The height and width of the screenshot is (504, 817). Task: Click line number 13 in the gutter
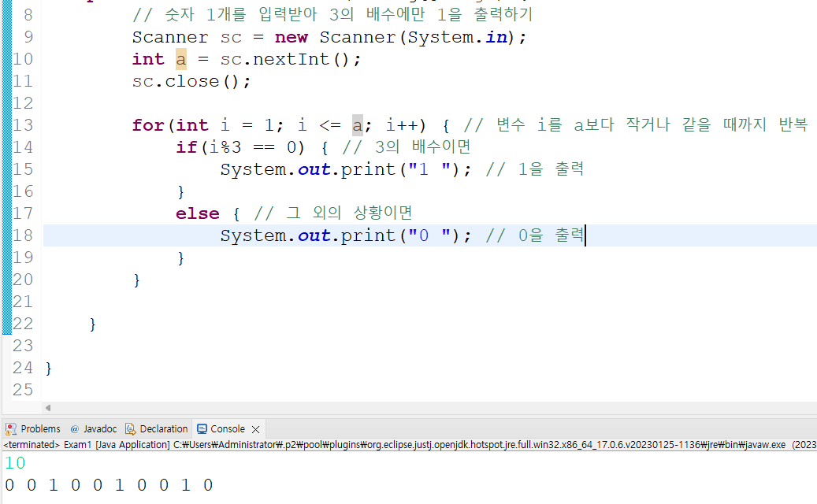click(x=23, y=125)
